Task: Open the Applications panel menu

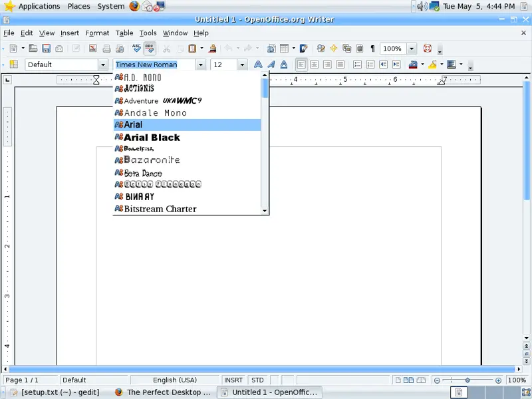Action: pyautogui.click(x=39, y=6)
